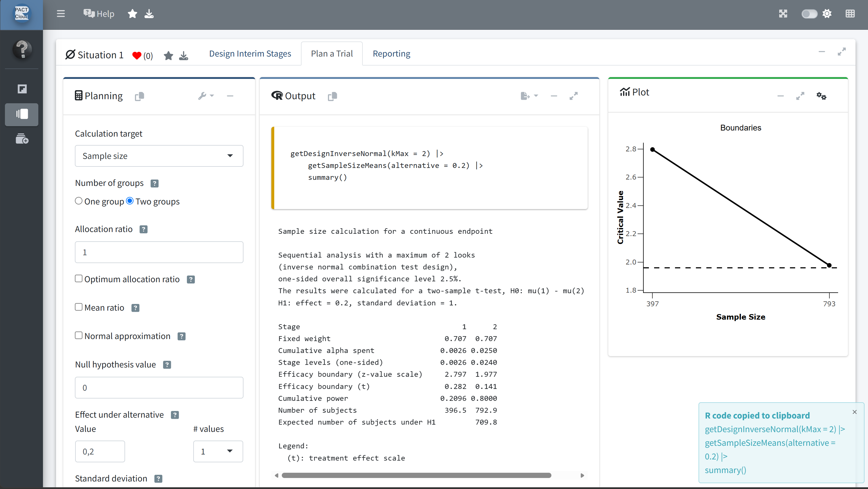Select One group radio button

(79, 201)
